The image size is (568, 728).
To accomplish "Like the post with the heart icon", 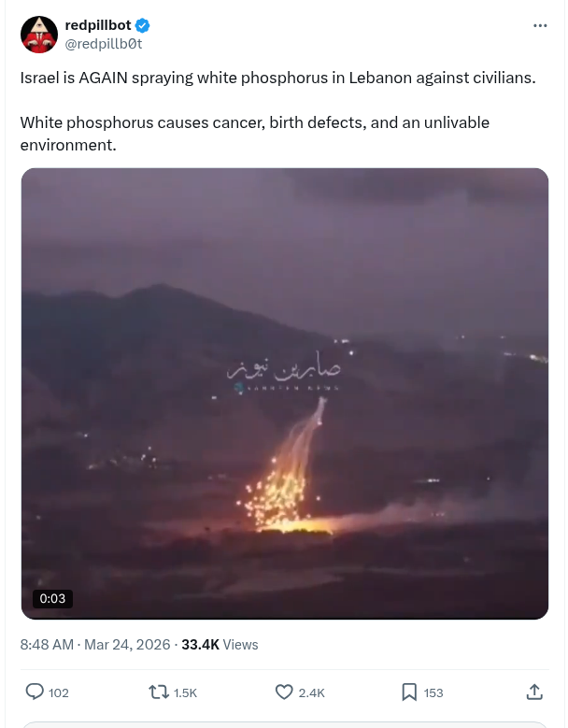I will point(284,692).
